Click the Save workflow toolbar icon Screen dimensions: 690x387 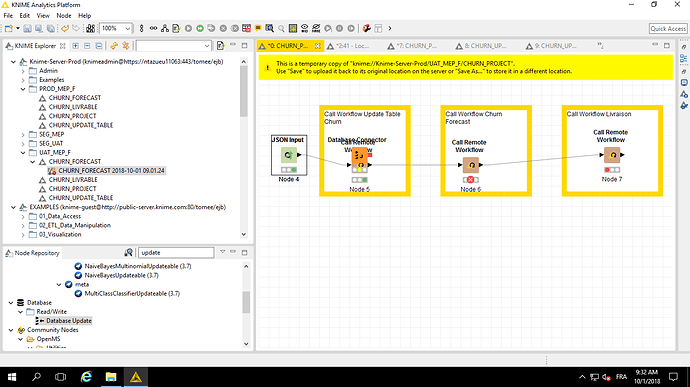point(27,28)
